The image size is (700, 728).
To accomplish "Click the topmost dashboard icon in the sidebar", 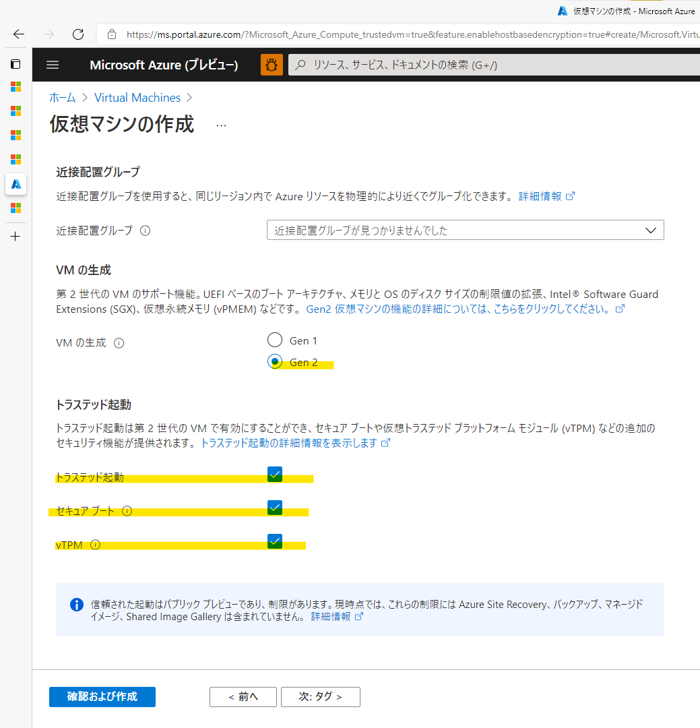I will tap(15, 64).
